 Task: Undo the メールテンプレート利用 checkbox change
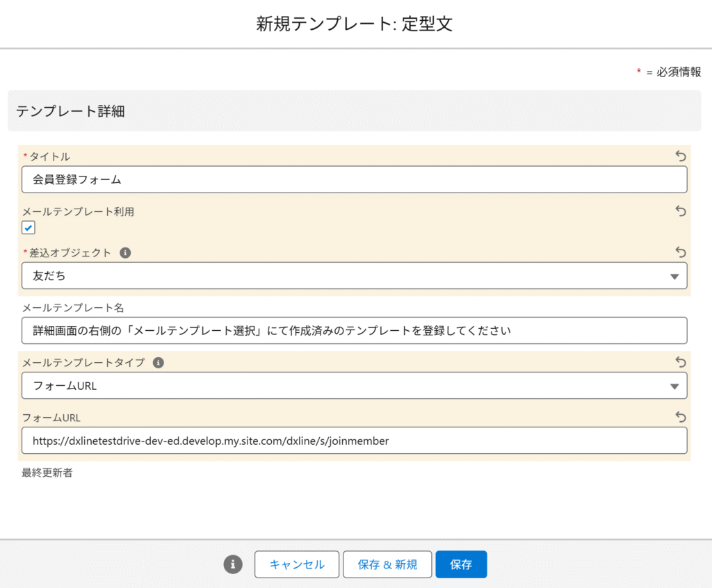[681, 211]
